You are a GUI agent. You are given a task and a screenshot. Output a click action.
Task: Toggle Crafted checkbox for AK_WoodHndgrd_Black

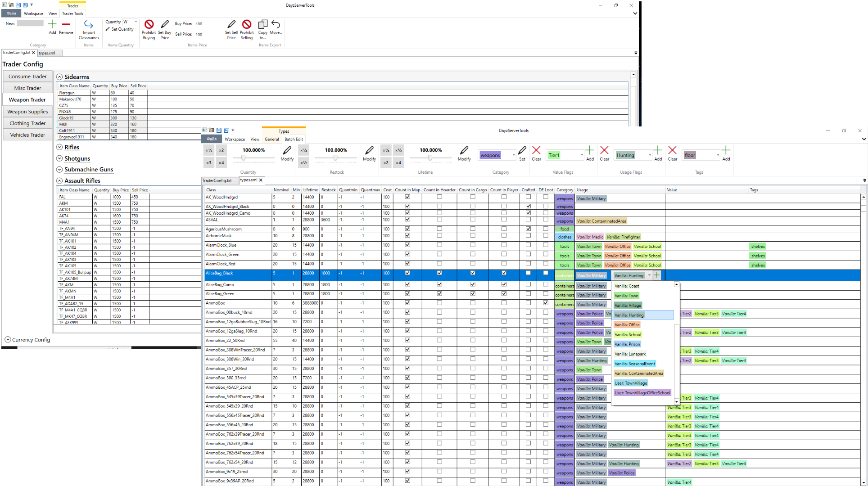point(528,206)
